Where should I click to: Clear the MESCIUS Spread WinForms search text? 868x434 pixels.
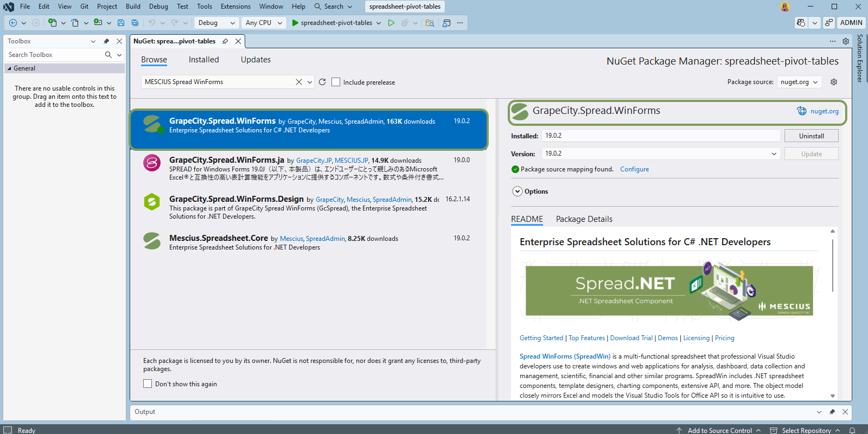pos(298,82)
